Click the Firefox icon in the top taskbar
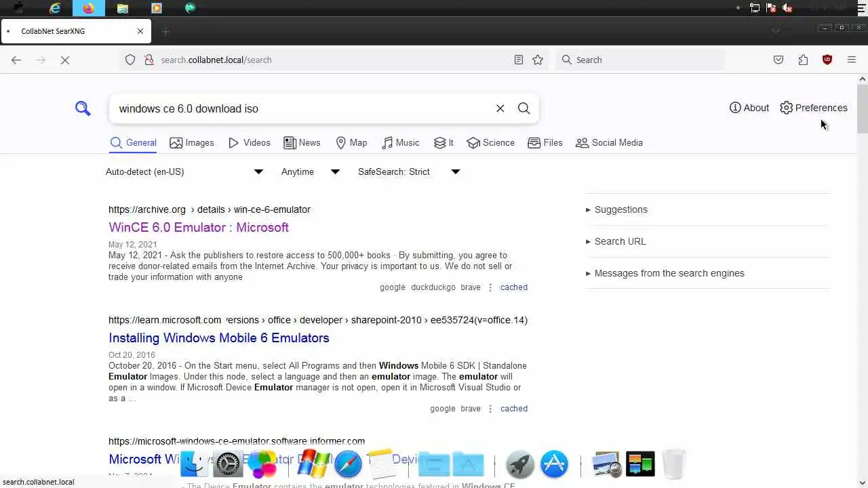Viewport: 868px width, 488px height. tap(89, 8)
